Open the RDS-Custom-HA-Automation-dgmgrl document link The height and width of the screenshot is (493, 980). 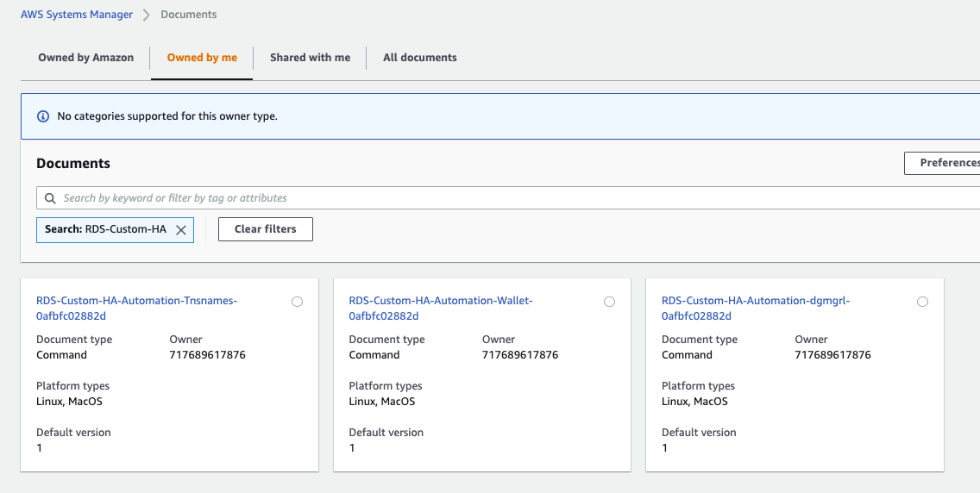click(x=757, y=309)
